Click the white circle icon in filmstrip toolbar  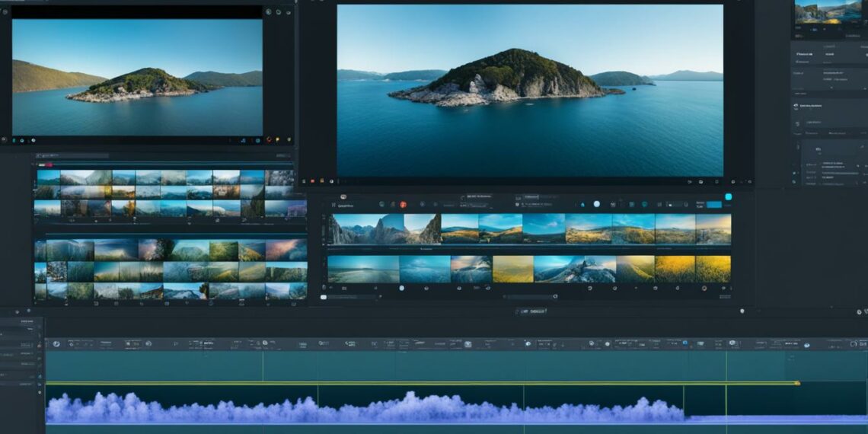597,204
